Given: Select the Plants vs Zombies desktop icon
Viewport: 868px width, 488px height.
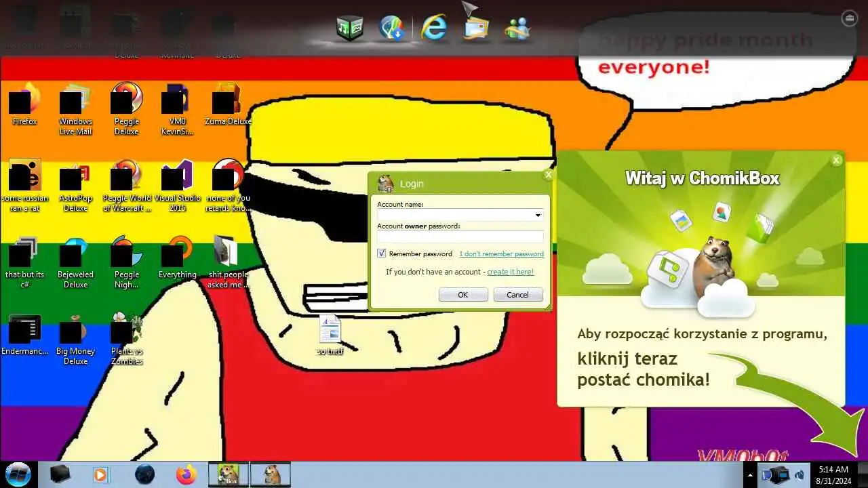Looking at the screenshot, I should pyautogui.click(x=126, y=338).
